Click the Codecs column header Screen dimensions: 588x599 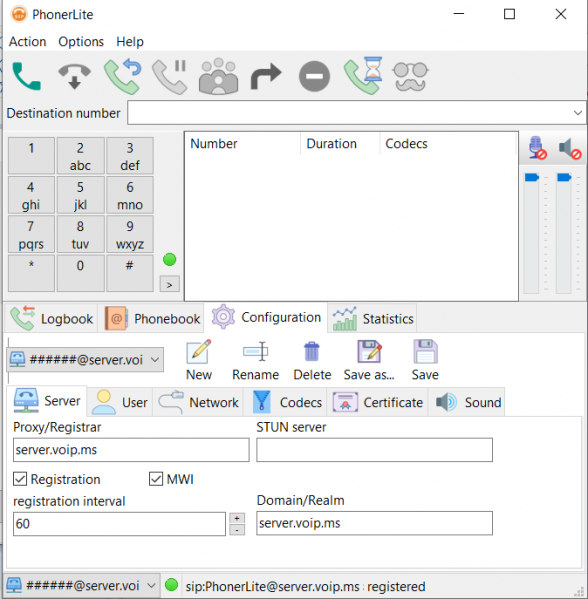point(406,144)
